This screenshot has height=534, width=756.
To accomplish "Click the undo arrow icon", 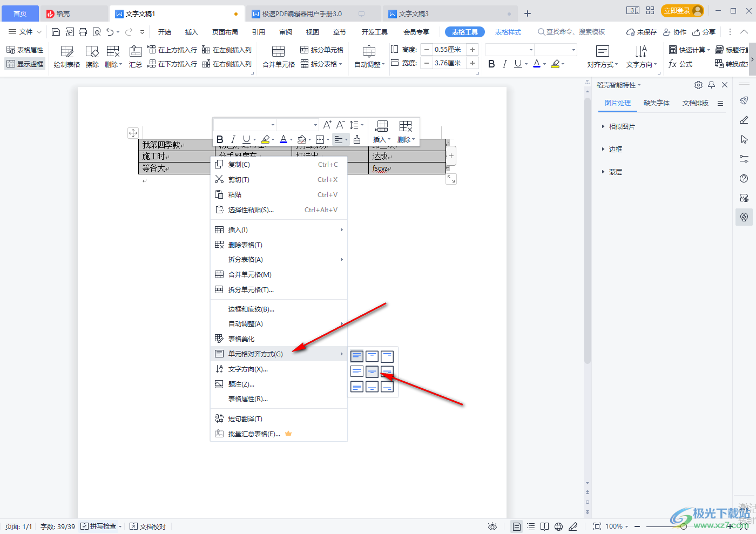I will pos(110,32).
